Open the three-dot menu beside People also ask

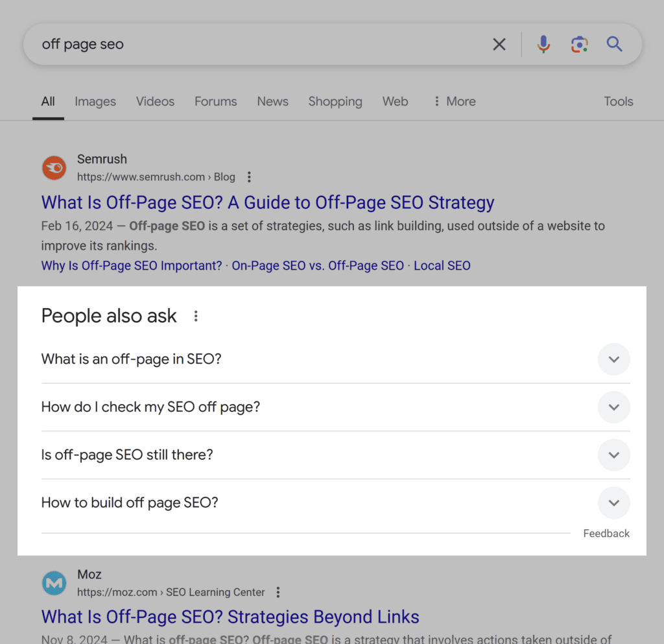196,316
